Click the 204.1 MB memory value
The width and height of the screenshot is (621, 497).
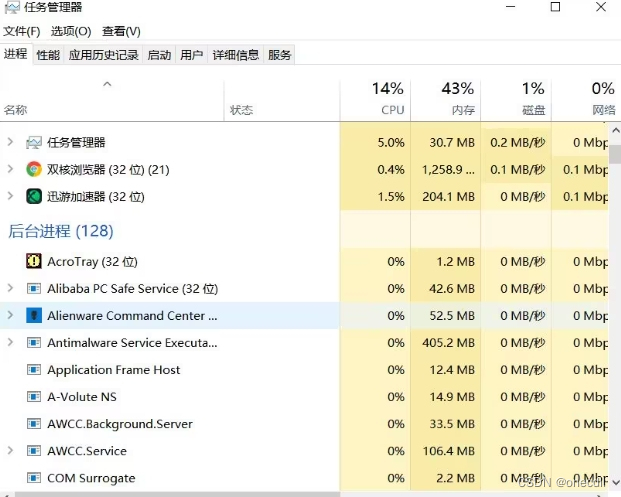[448, 197]
